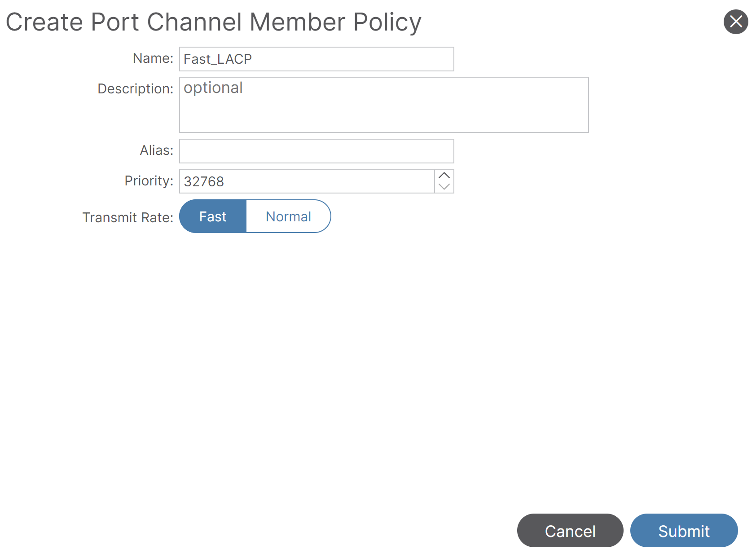Cancel creating the policy
The width and height of the screenshot is (756, 554).
click(570, 531)
